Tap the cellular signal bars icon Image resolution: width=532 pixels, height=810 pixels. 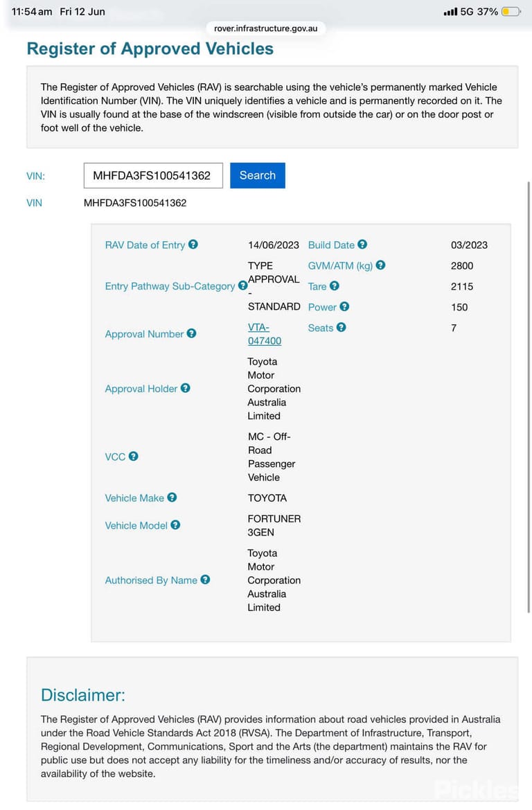pyautogui.click(x=450, y=11)
